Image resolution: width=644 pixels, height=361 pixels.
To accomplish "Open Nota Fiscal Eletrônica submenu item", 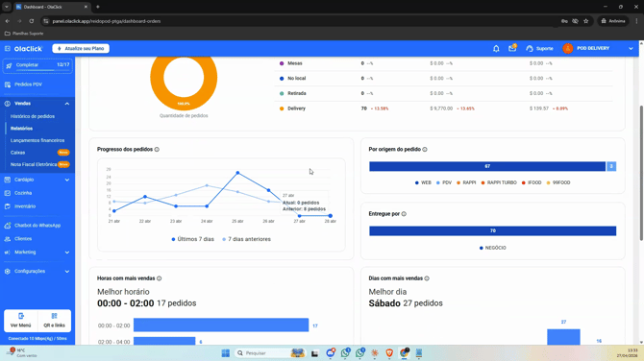I will pos(34,164).
